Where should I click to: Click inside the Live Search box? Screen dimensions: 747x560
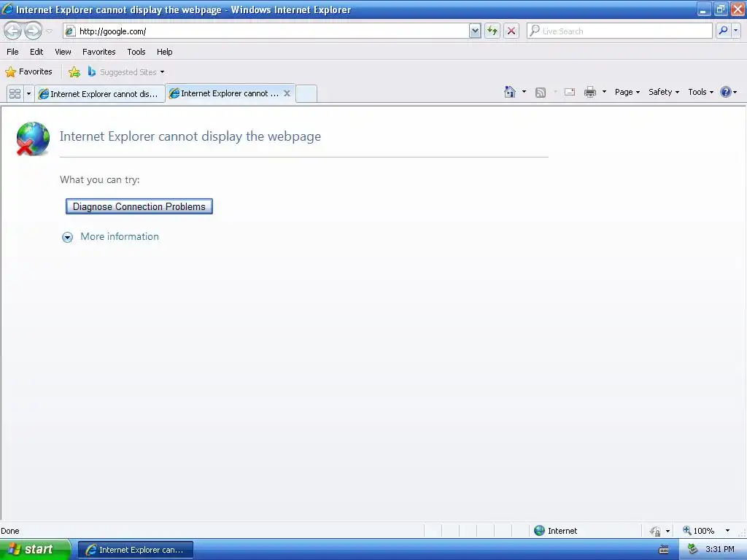click(x=619, y=31)
